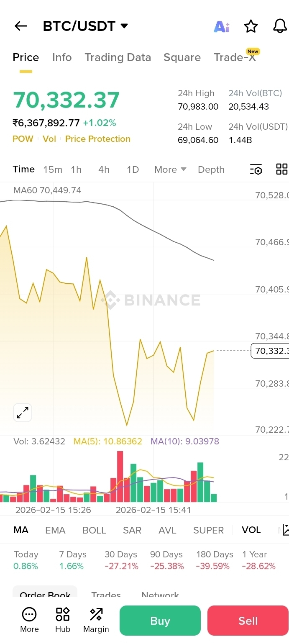
Task: Select the 15m timeframe
Action: coord(53,169)
